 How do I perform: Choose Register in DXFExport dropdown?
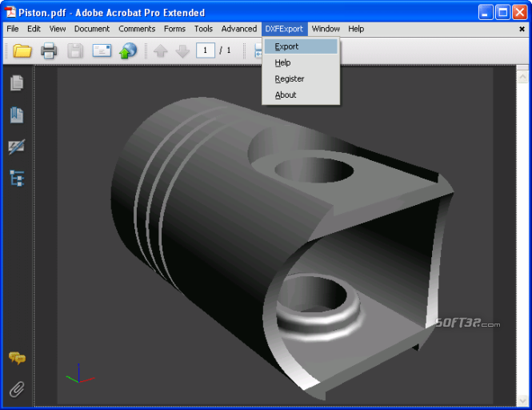(x=301, y=78)
